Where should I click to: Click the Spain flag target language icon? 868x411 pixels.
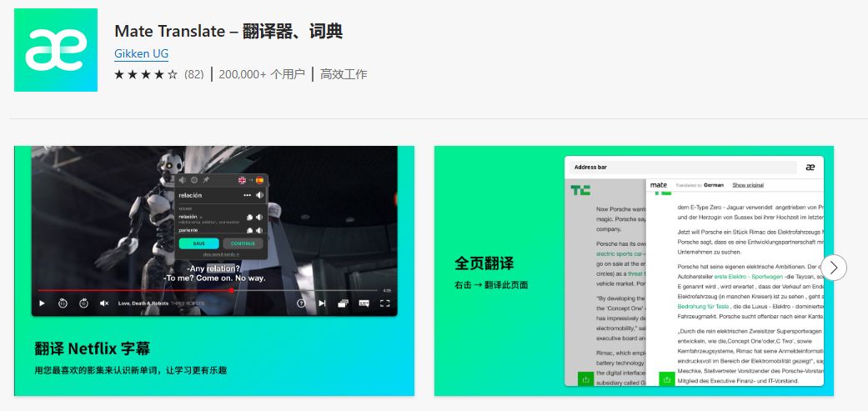point(259,180)
